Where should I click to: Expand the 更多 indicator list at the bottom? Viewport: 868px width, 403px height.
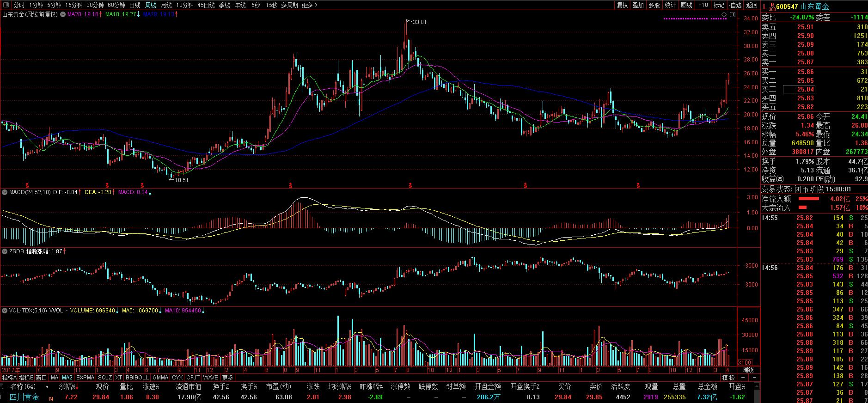point(227,378)
